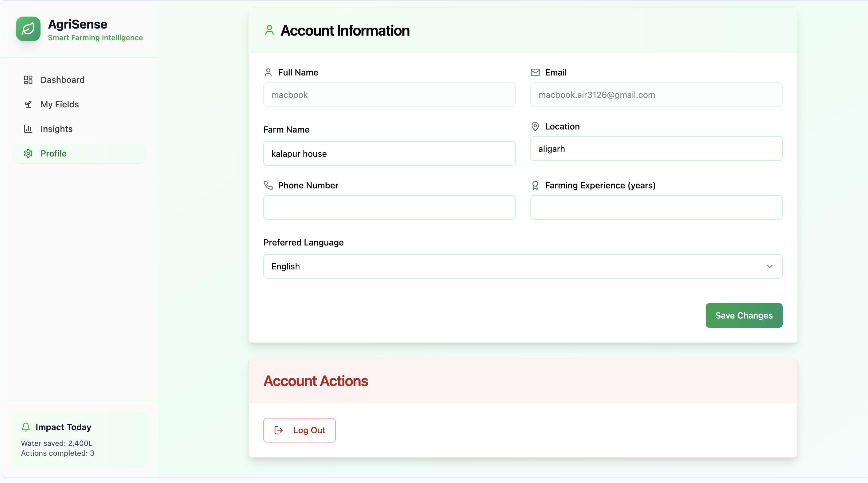Viewport: 868px width, 483px height.
Task: Click the Insights bar chart icon
Action: [x=28, y=129]
